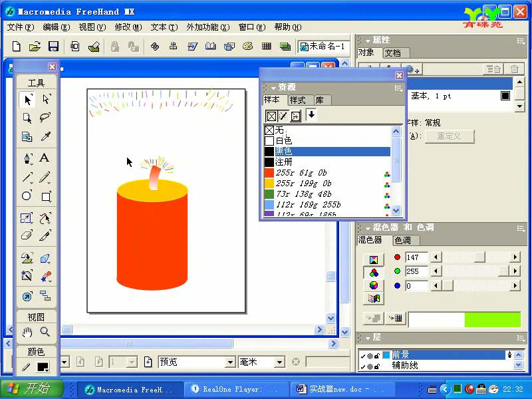
Task: Click the add to swatches button
Action: [x=396, y=319]
